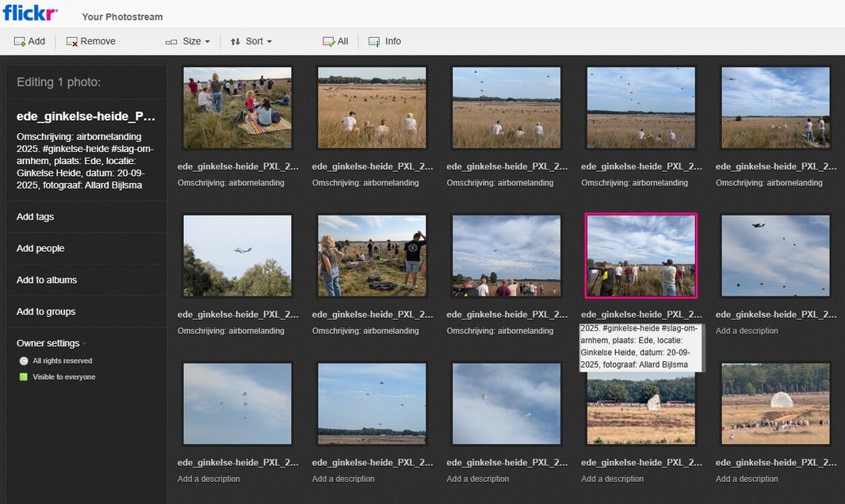The height and width of the screenshot is (504, 845).
Task: Click title under aircraft above trees photo
Action: click(x=238, y=315)
